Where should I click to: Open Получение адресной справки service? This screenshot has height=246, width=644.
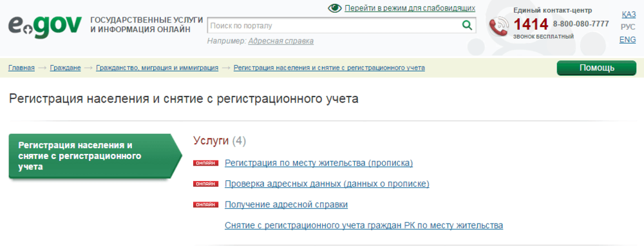click(x=287, y=205)
